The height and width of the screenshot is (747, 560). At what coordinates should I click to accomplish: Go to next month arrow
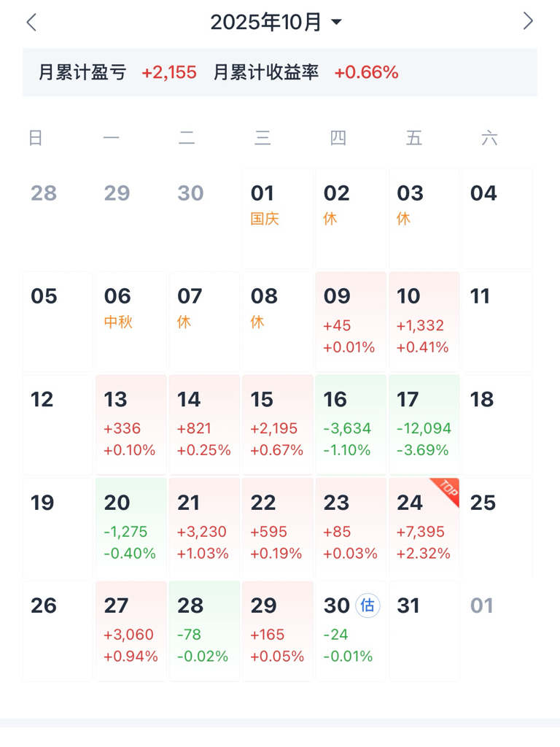tap(528, 21)
